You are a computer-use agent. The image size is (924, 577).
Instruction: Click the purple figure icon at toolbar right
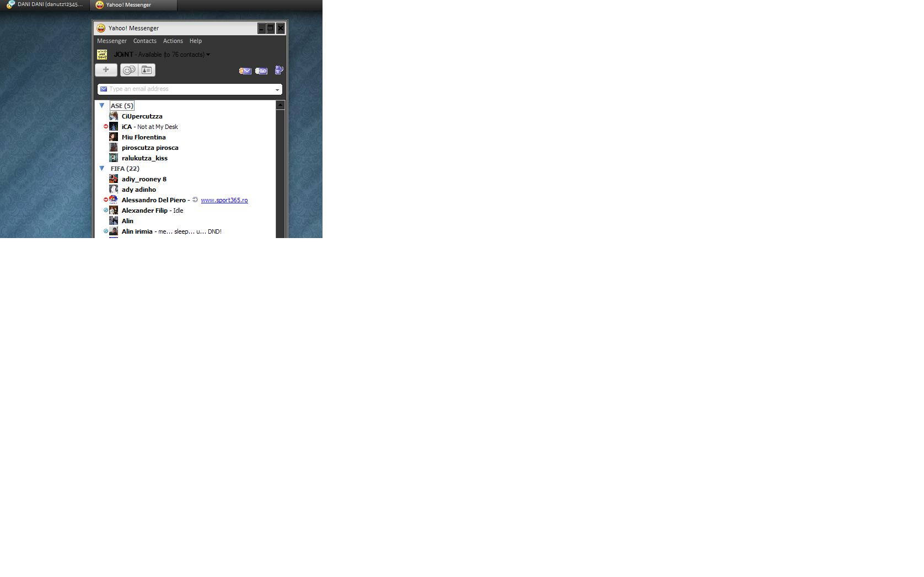(x=279, y=70)
